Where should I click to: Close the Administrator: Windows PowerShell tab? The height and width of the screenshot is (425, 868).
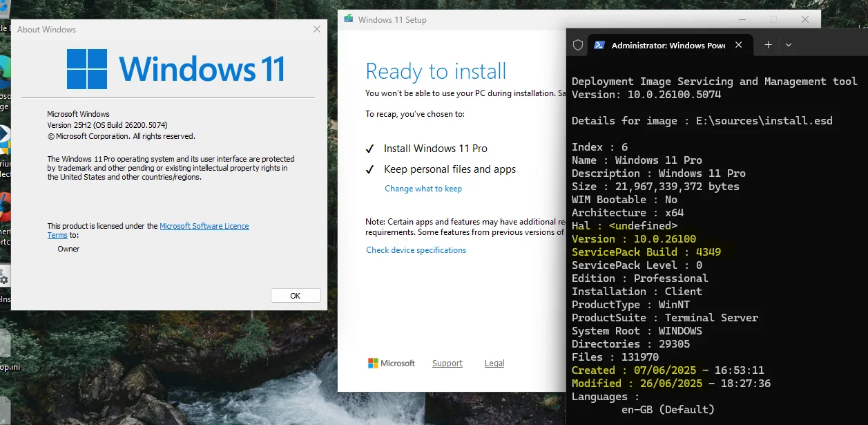click(739, 45)
